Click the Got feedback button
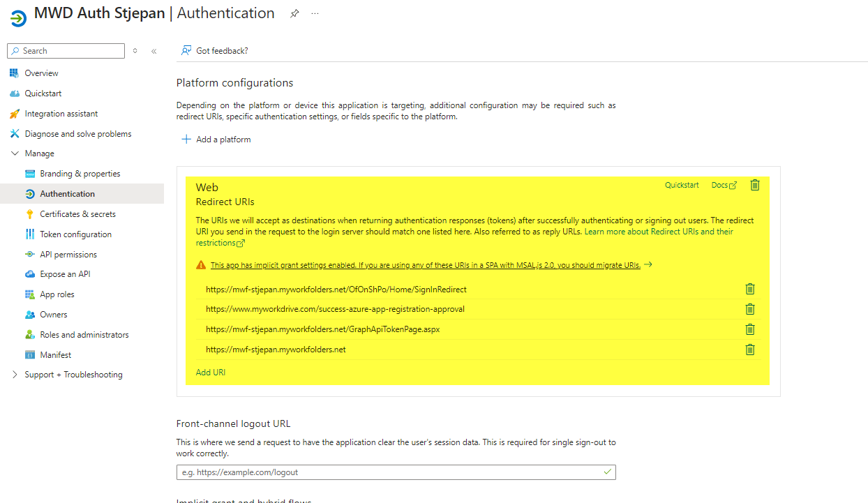The height and width of the screenshot is (503, 868). pos(215,51)
